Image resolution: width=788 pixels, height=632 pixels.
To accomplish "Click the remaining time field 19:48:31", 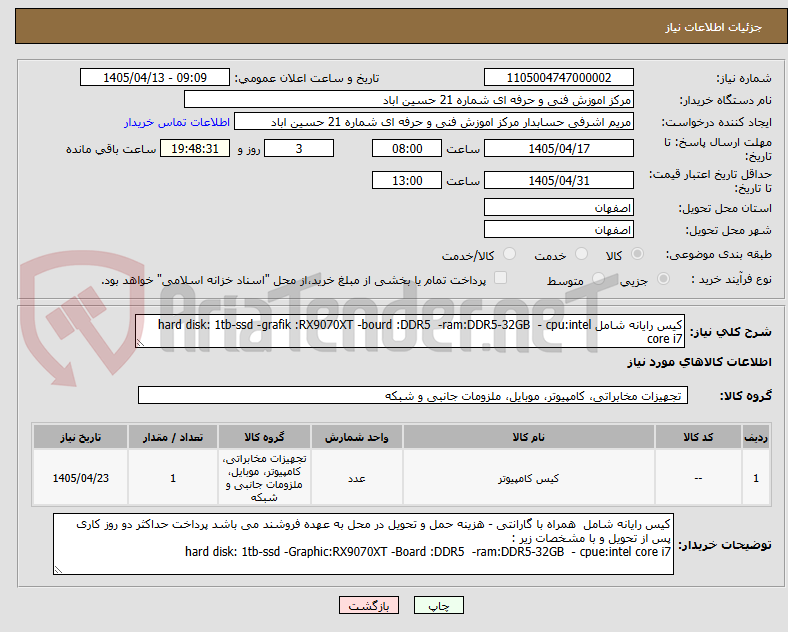I will coord(194,148).
